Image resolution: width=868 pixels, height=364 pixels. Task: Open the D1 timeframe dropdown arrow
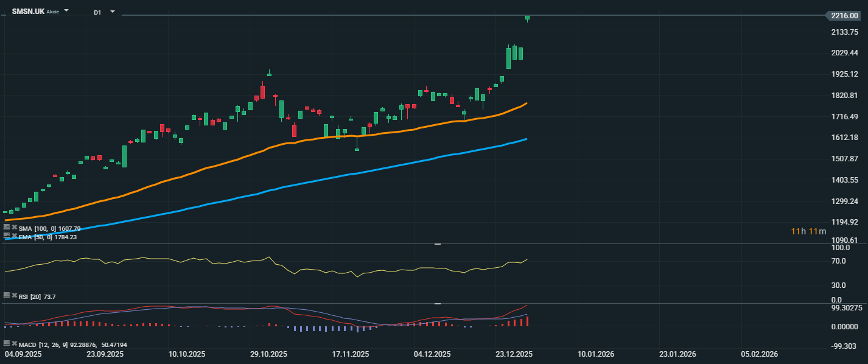(x=113, y=12)
